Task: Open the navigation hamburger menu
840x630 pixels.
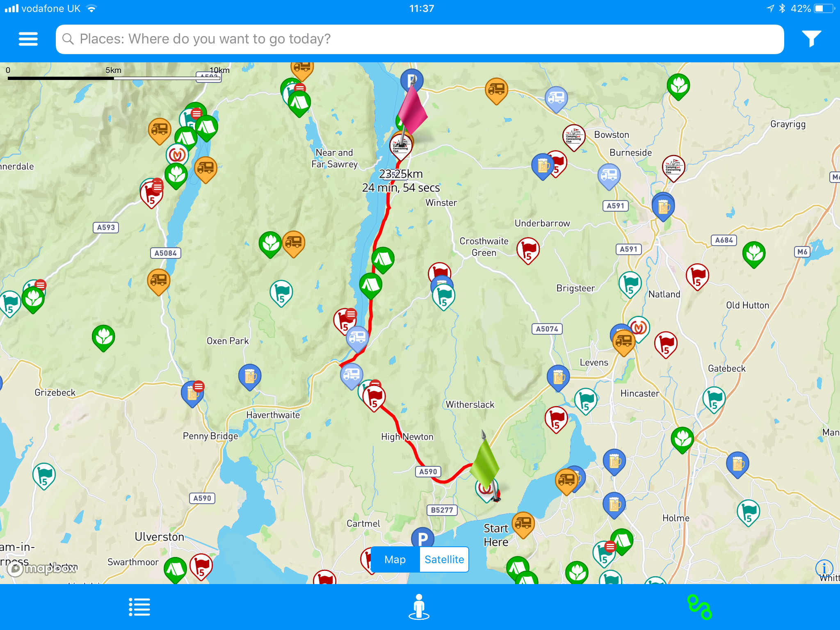Action: tap(28, 39)
